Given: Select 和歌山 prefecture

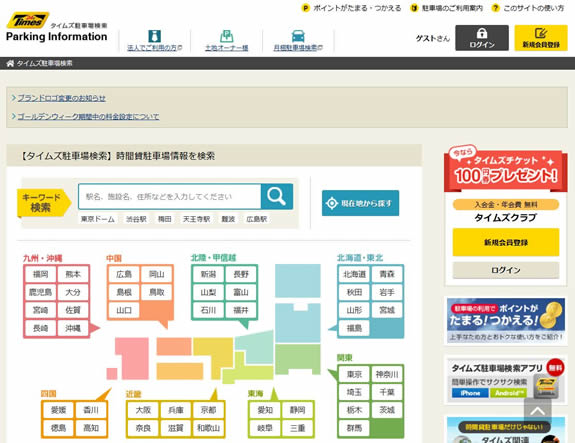Looking at the screenshot, I should click(208, 428).
